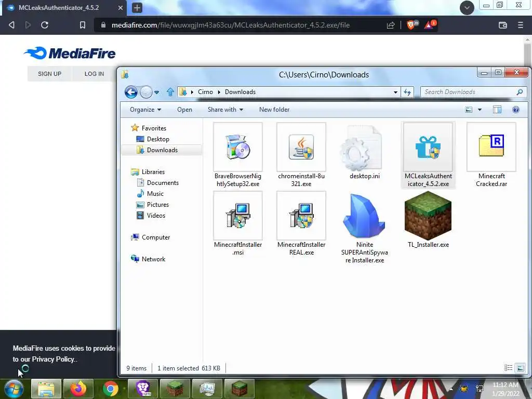This screenshot has width=532, height=399.
Task: Open Brave Nightly from the taskbar
Action: coord(143,389)
